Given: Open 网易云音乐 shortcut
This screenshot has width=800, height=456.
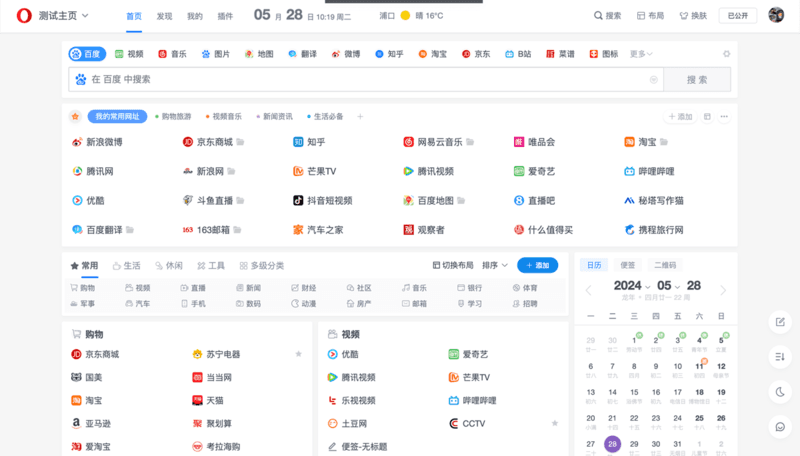Looking at the screenshot, I should click(433, 142).
